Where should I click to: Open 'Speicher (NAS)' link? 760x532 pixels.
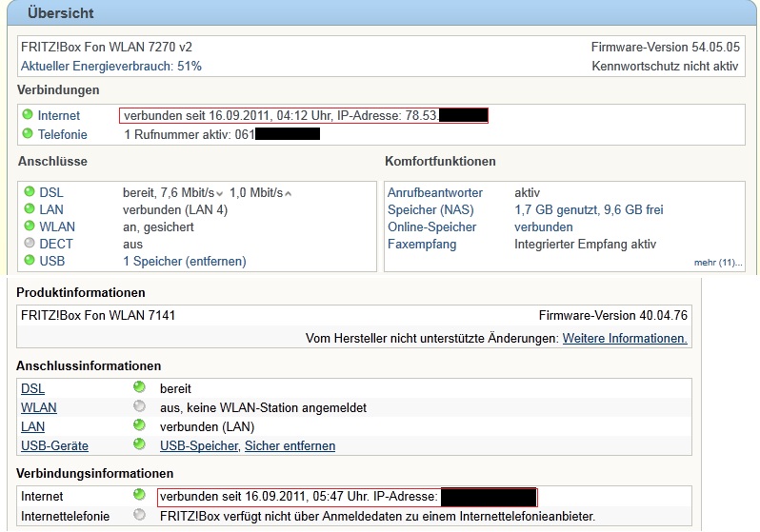point(430,209)
